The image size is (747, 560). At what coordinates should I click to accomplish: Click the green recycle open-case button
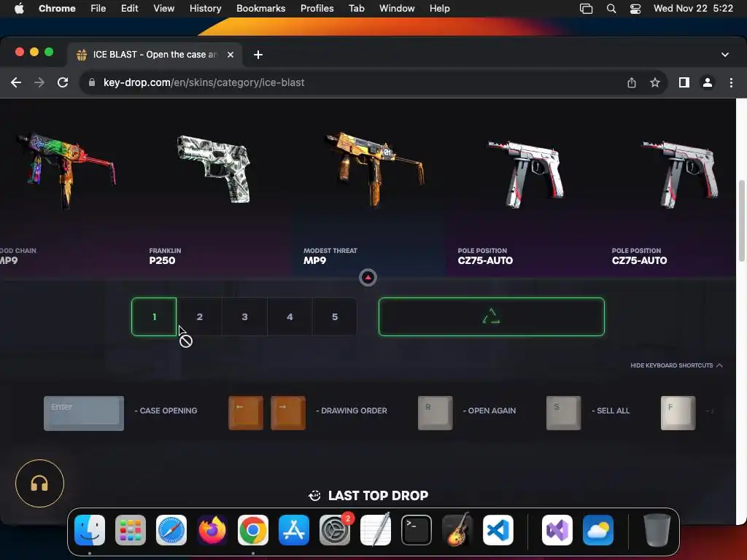coord(492,316)
